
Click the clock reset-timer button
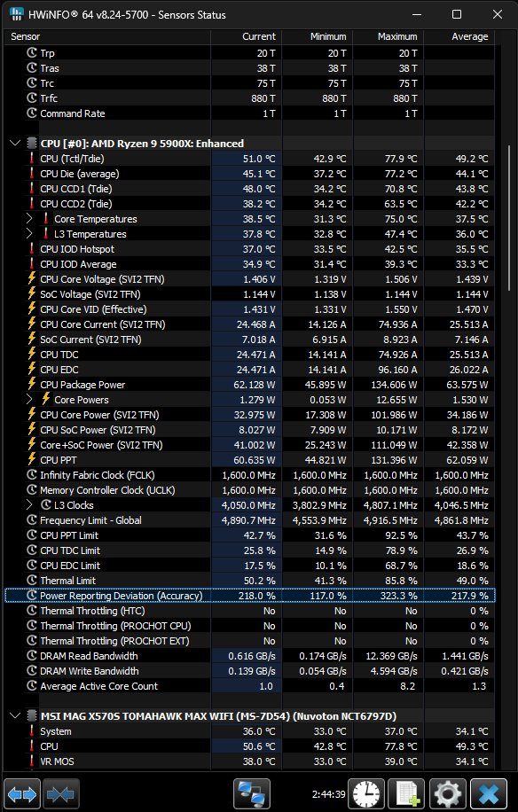pos(366,794)
